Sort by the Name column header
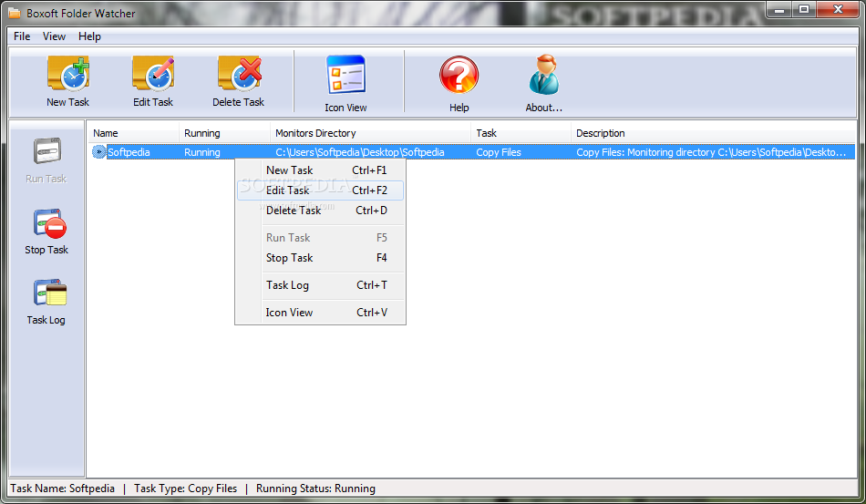Screen dimensions: 866x504 (x=133, y=133)
